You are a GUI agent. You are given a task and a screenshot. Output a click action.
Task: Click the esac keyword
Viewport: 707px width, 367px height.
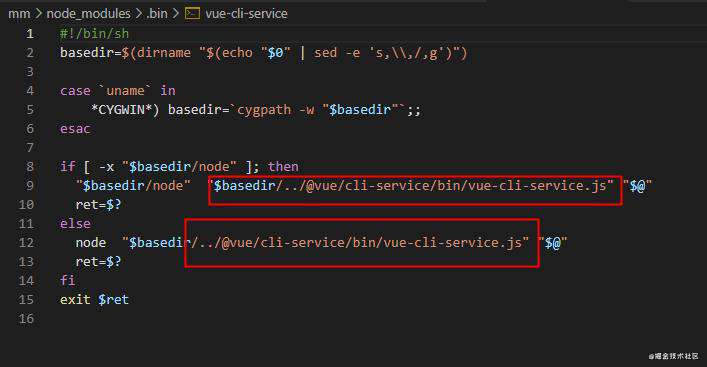pos(75,129)
